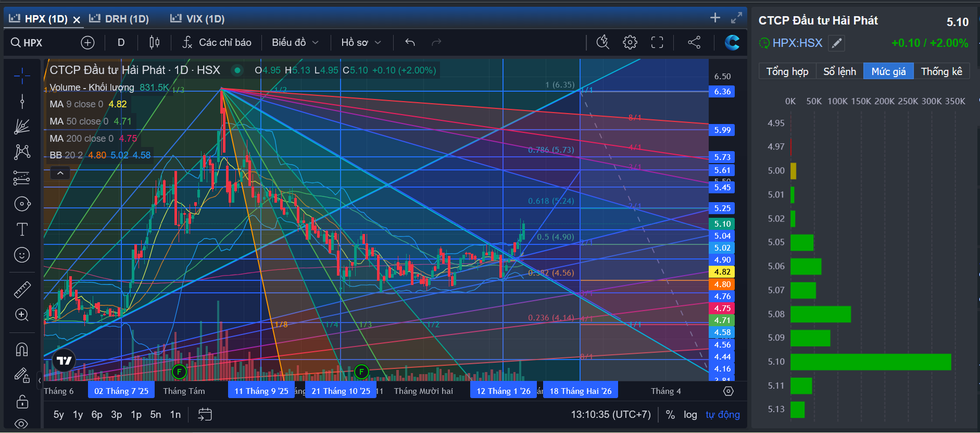Set range to 1p

136,415
